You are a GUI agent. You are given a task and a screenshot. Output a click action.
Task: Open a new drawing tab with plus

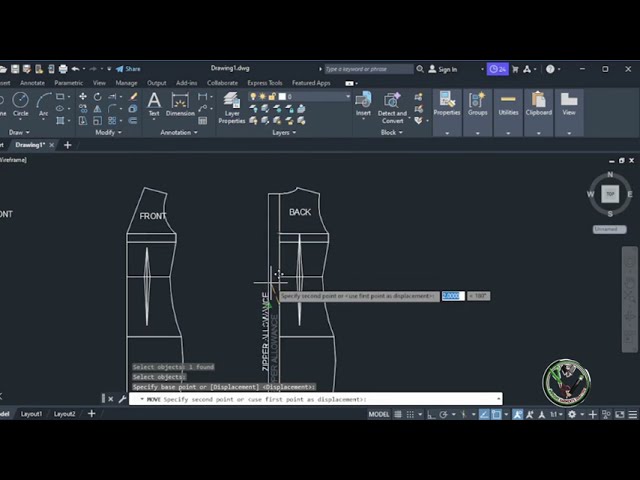tap(68, 145)
